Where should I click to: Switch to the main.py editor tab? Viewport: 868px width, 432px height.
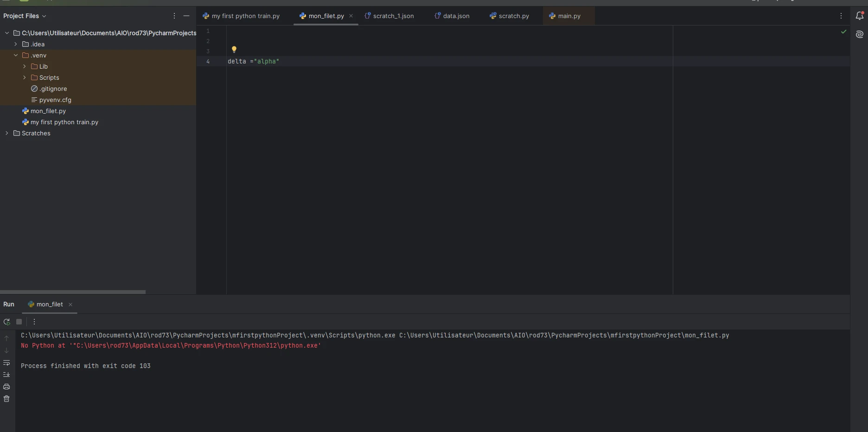[568, 16]
